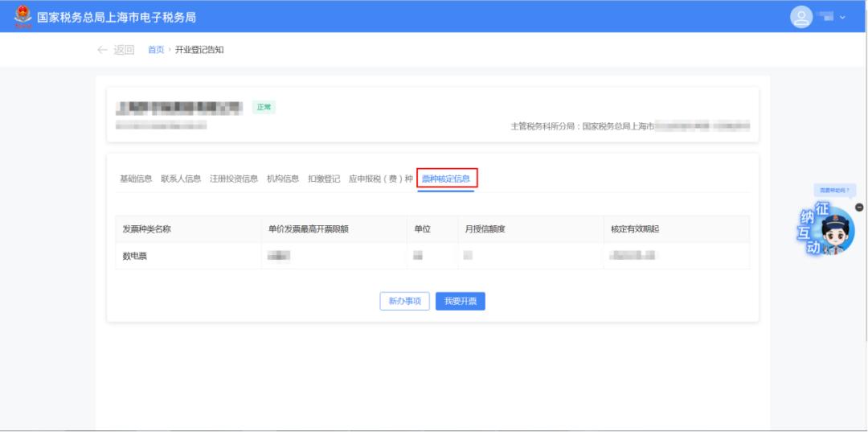Screen dimensions: 868x432
Task: Select the 注册投资信息 tab
Action: pos(234,179)
